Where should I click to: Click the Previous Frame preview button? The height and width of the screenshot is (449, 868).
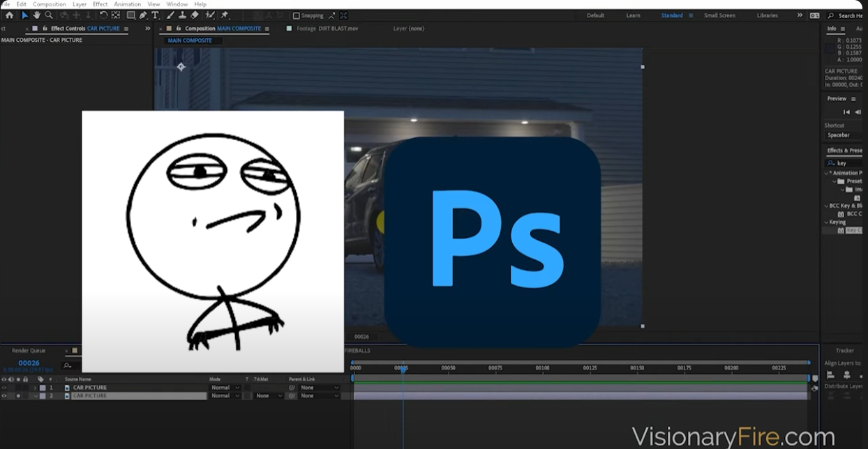pyautogui.click(x=858, y=112)
